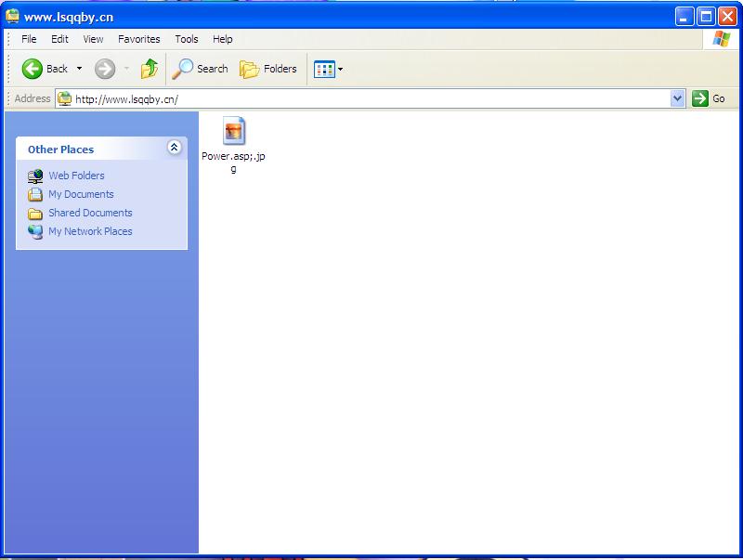
Task: Open the Search pane
Action: (200, 69)
